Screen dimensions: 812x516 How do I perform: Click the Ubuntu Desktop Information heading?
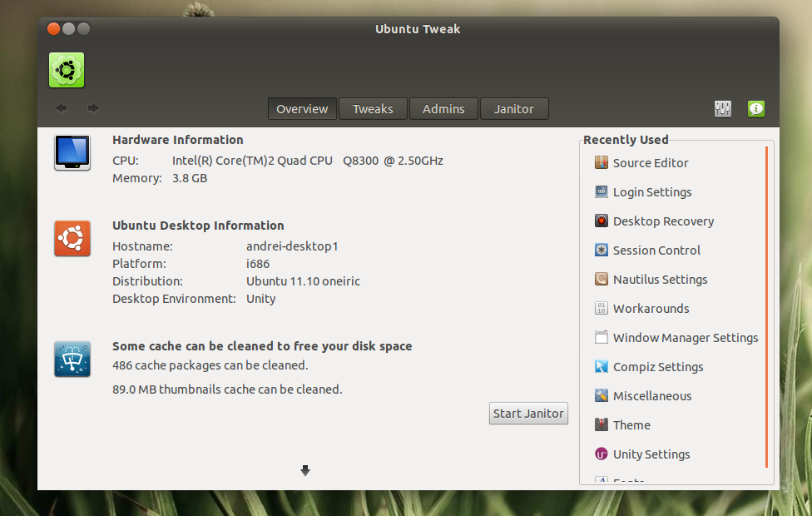198,226
